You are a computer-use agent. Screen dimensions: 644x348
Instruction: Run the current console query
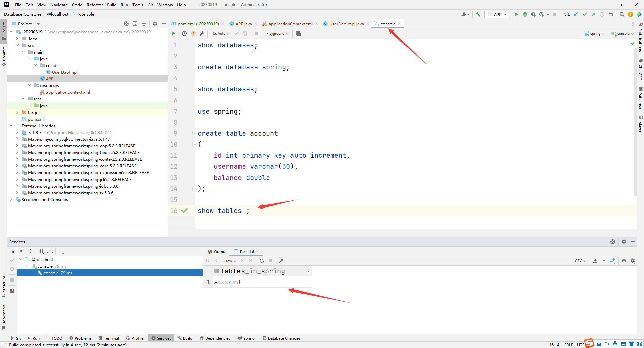tap(173, 33)
